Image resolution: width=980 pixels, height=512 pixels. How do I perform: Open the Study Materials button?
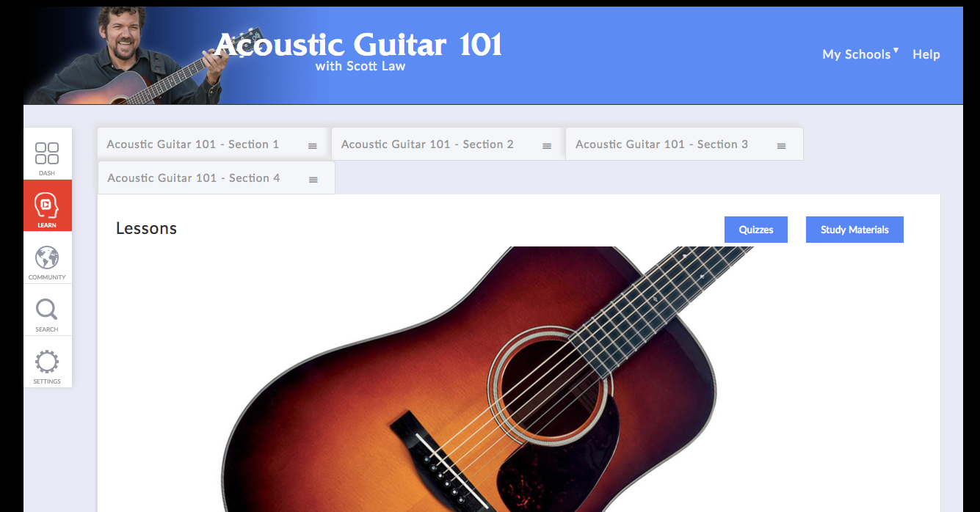click(x=854, y=230)
